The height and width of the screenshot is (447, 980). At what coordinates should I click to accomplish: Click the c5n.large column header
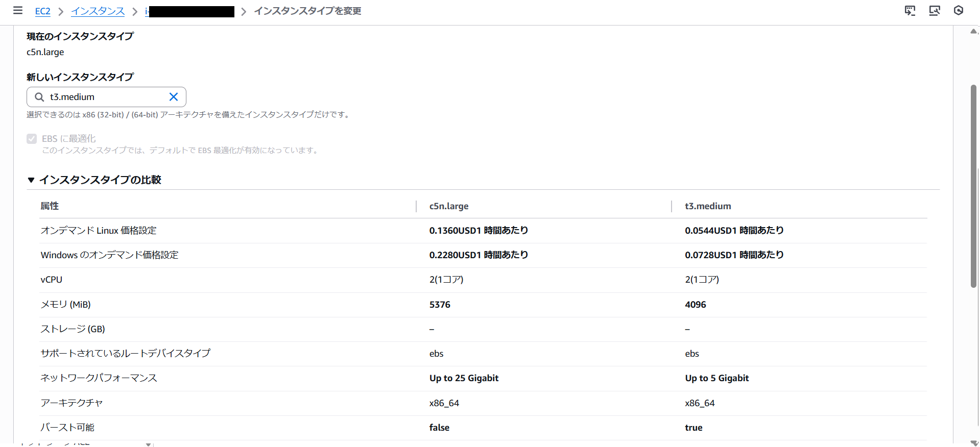pos(449,206)
